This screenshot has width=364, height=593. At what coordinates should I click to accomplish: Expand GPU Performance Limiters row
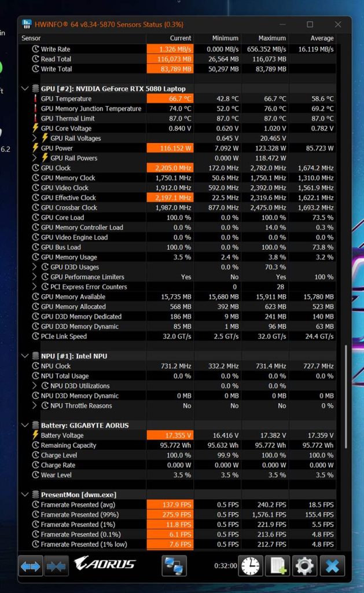35,277
